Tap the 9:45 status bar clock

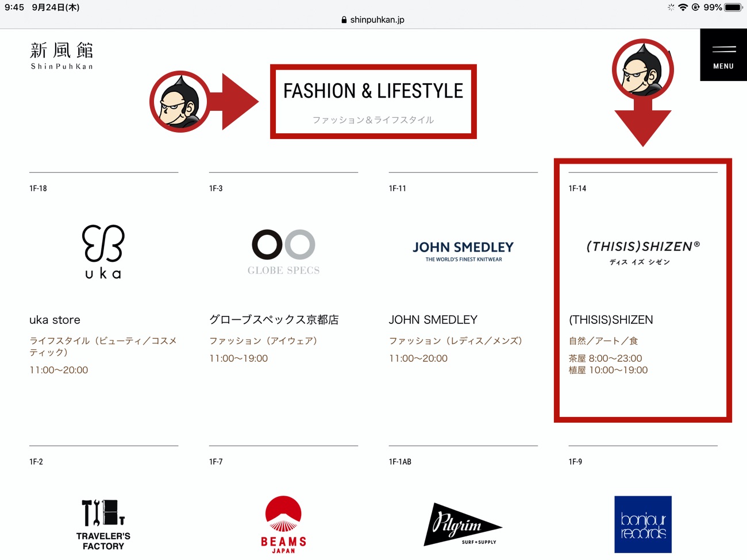pyautogui.click(x=14, y=7)
